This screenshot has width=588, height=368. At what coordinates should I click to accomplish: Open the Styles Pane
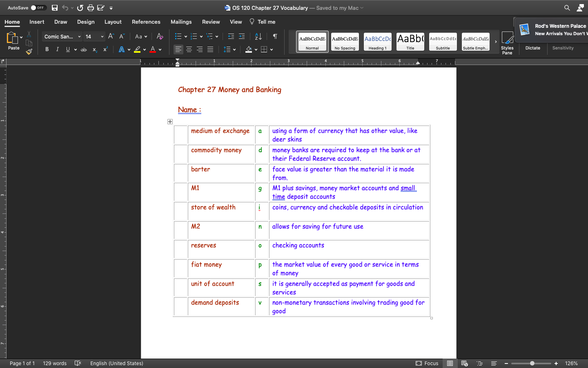click(x=507, y=43)
